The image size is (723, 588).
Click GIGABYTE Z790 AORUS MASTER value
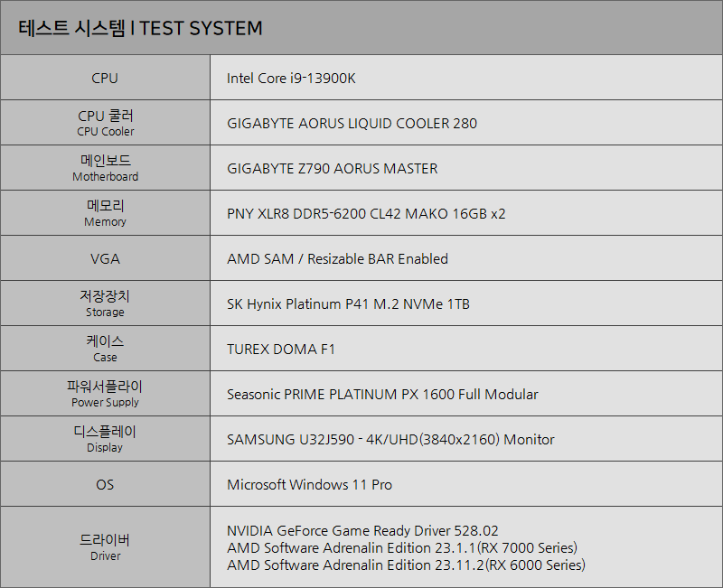(x=332, y=169)
